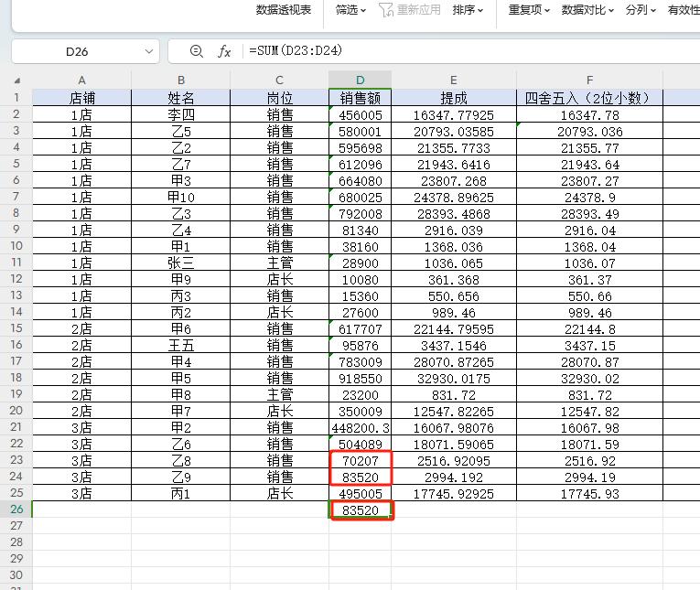Click the name cell 甲6
This screenshot has height=590, width=700.
click(x=181, y=329)
